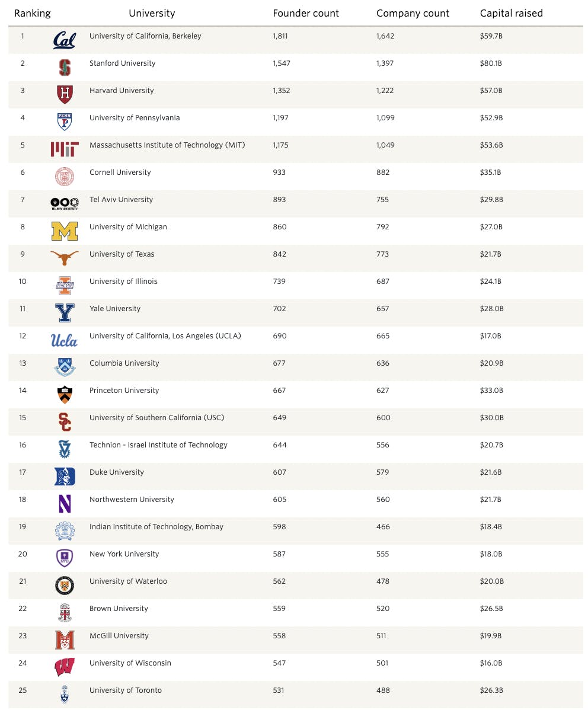Click the Yale Y logo

click(x=64, y=312)
